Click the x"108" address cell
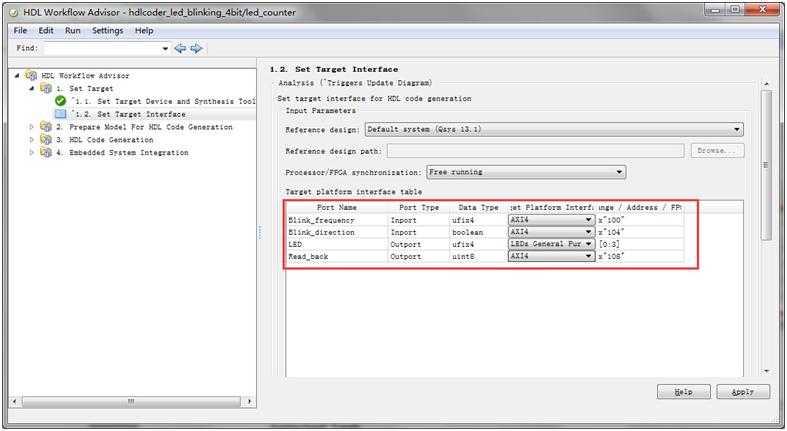Screen dimensions: 787x431 [639, 256]
